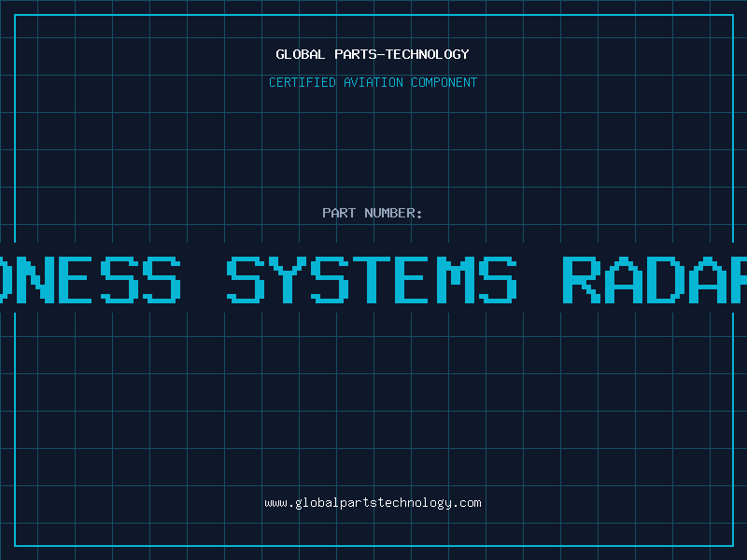Open www.globalpartstechnology.com link
The image size is (747, 560).
(373, 503)
